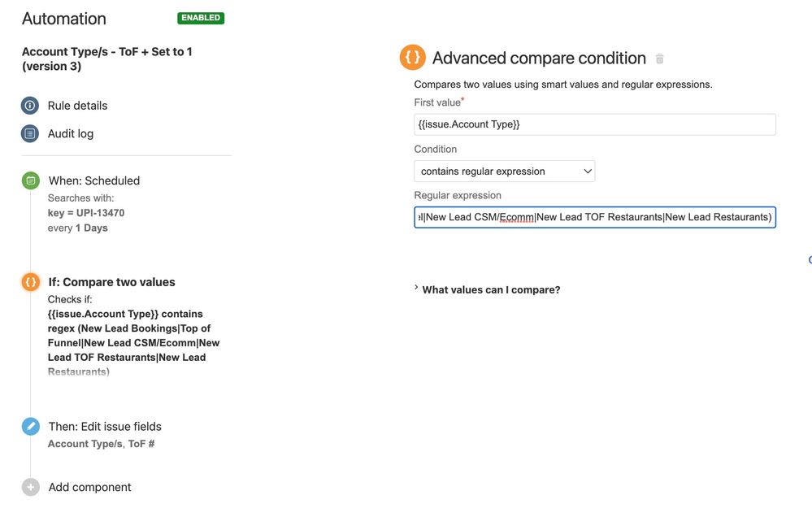Select the Then: Edit issue fields step
812x517 pixels.
[x=105, y=426]
